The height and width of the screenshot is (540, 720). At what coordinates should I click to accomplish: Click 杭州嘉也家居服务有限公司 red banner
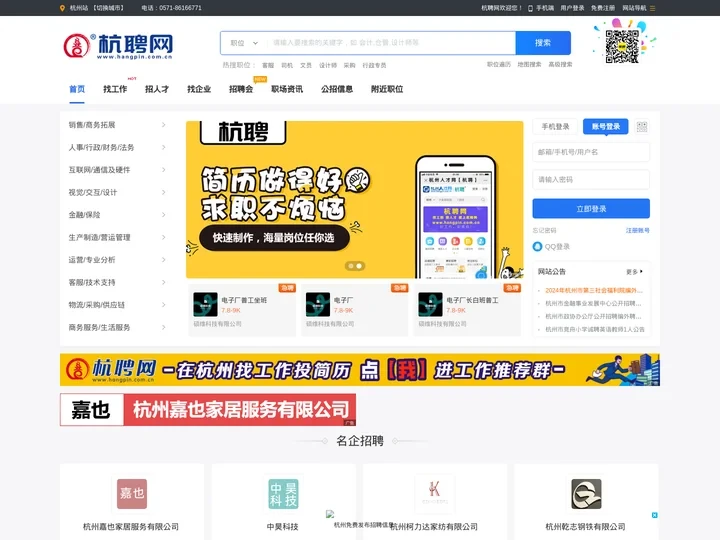(208, 410)
